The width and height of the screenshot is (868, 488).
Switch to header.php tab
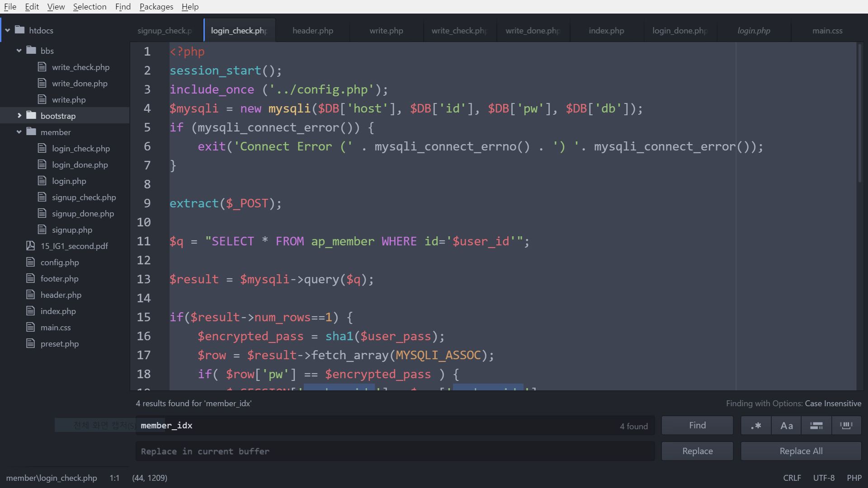(x=312, y=31)
